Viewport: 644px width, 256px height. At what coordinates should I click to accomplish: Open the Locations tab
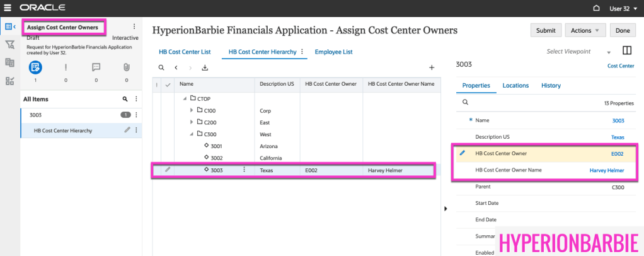click(x=515, y=85)
